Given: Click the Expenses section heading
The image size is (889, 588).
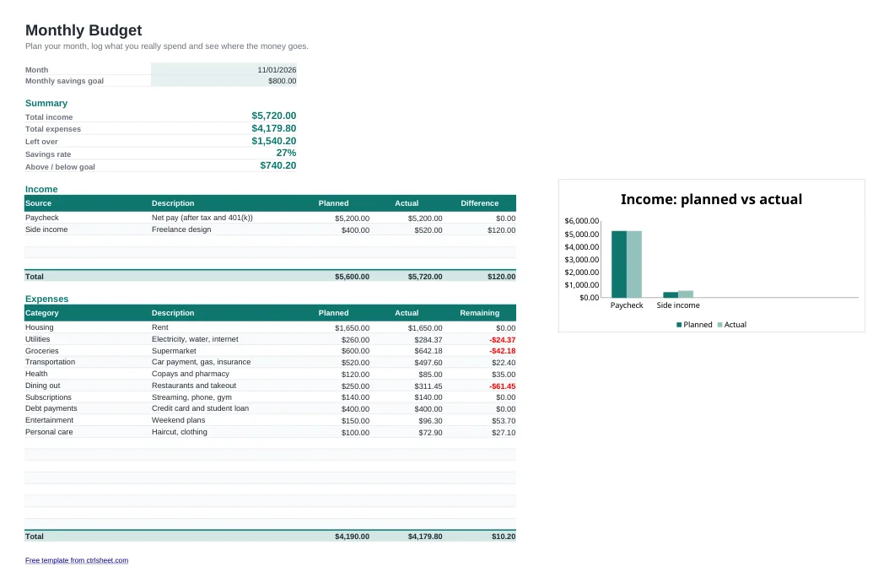Looking at the screenshot, I should click(46, 299).
